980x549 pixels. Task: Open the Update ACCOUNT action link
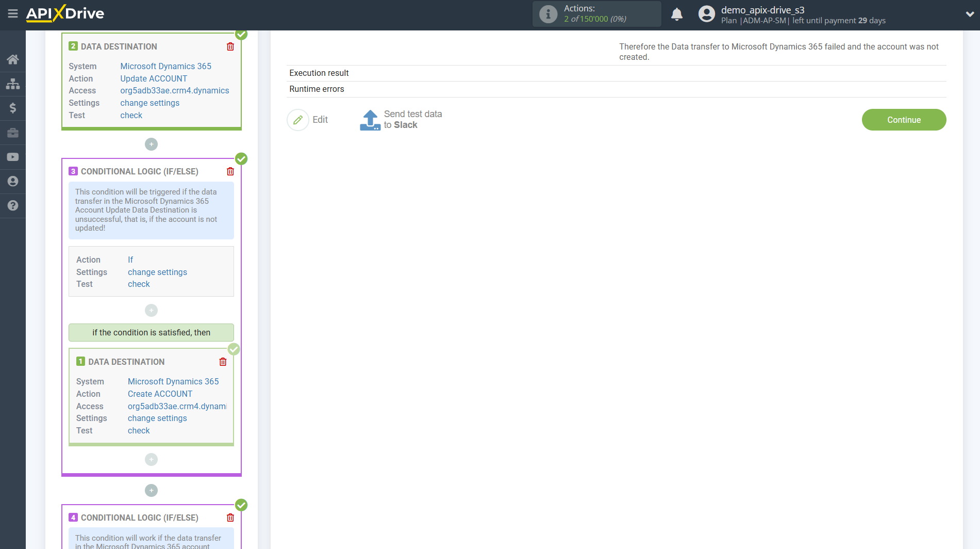point(154,78)
